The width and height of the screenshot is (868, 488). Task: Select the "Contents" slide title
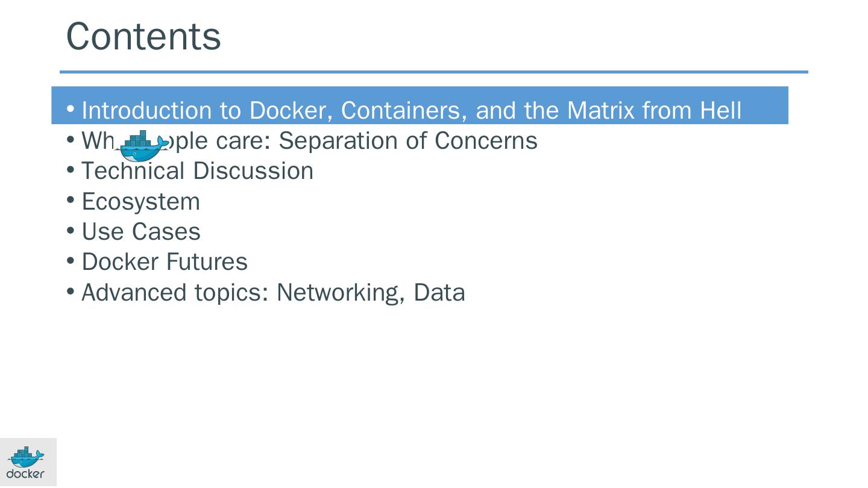143,36
